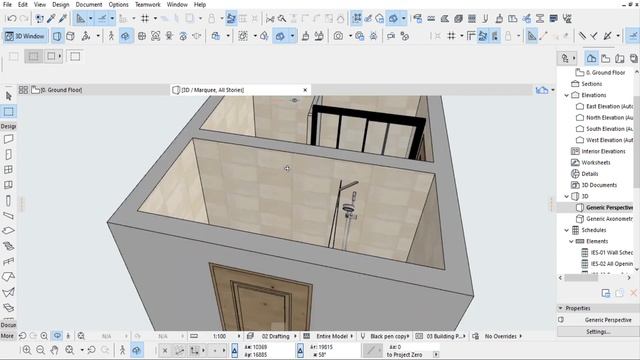Toggle the Trace reference button in toolbar
Image resolution: width=640 pixels, height=360 pixels.
coord(356,18)
